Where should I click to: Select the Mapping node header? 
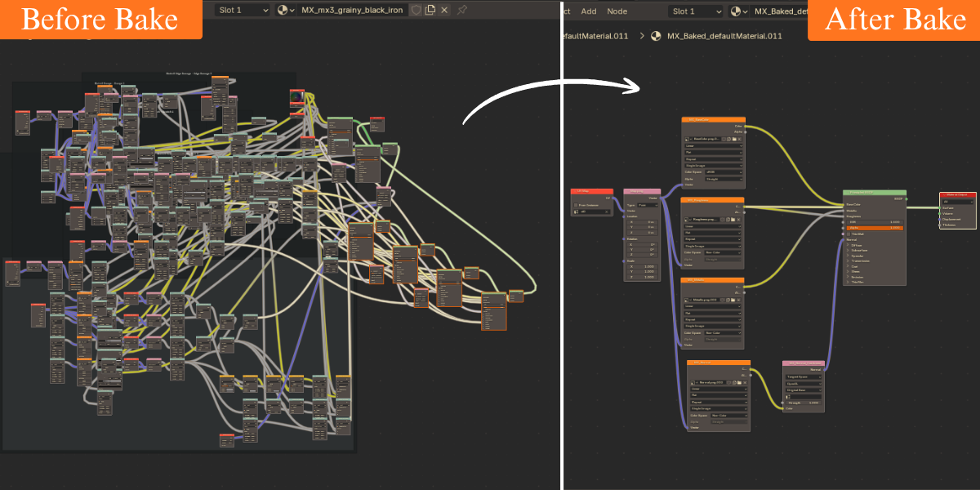(x=642, y=191)
